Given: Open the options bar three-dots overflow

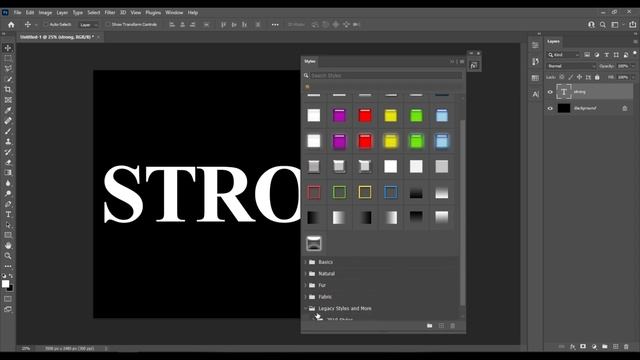Looking at the screenshot, I should [x=275, y=25].
